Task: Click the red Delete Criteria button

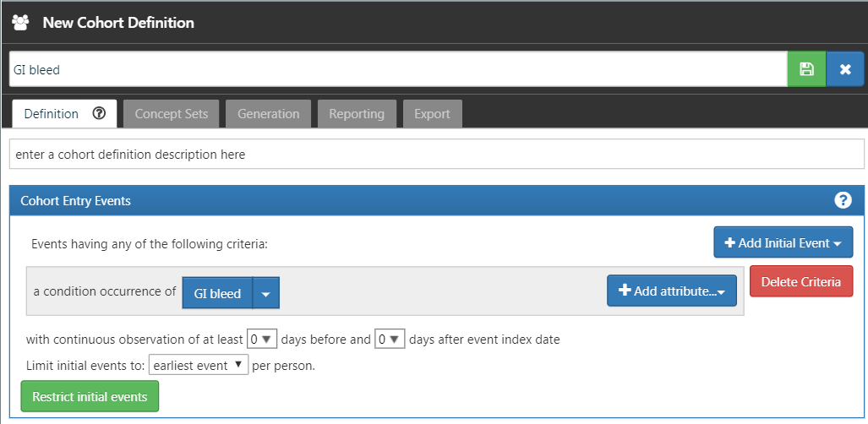Action: 801,281
